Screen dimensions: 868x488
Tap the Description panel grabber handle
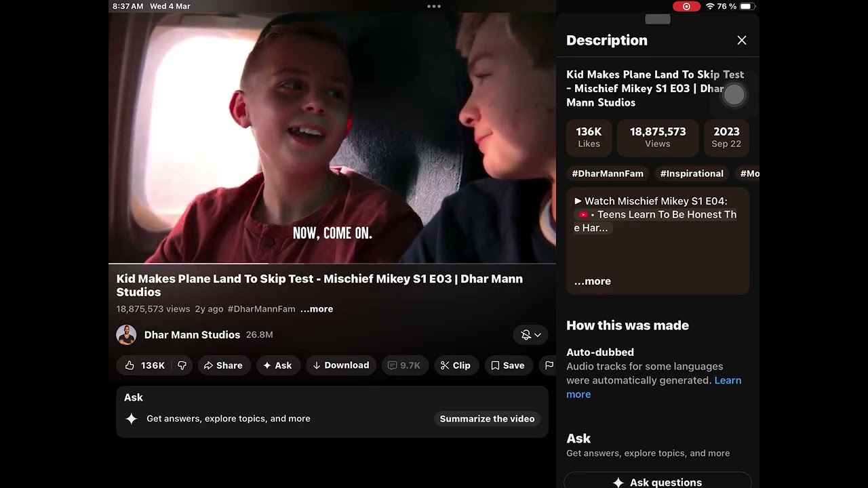pyautogui.click(x=657, y=19)
